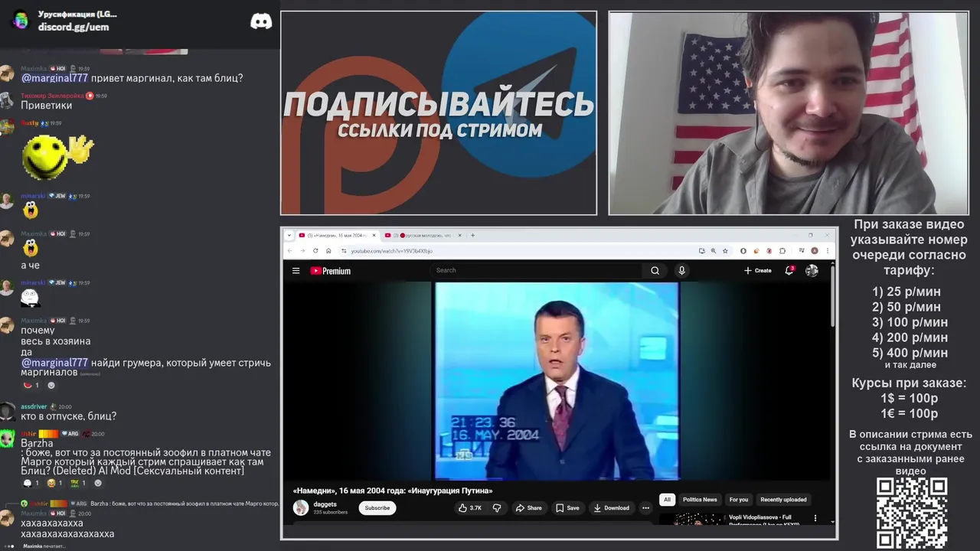Click the YouTube Premium logo
This screenshot has height=551, width=980.
[330, 271]
